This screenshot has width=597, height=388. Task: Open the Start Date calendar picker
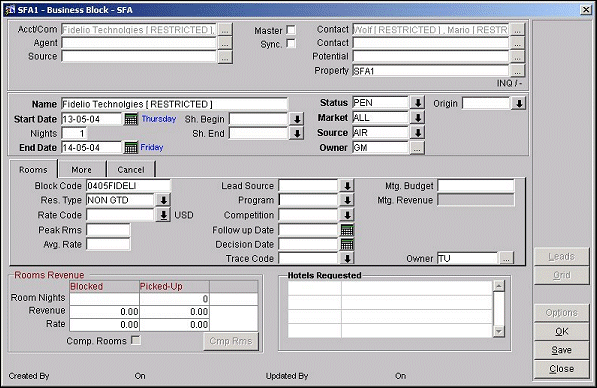tap(131, 119)
